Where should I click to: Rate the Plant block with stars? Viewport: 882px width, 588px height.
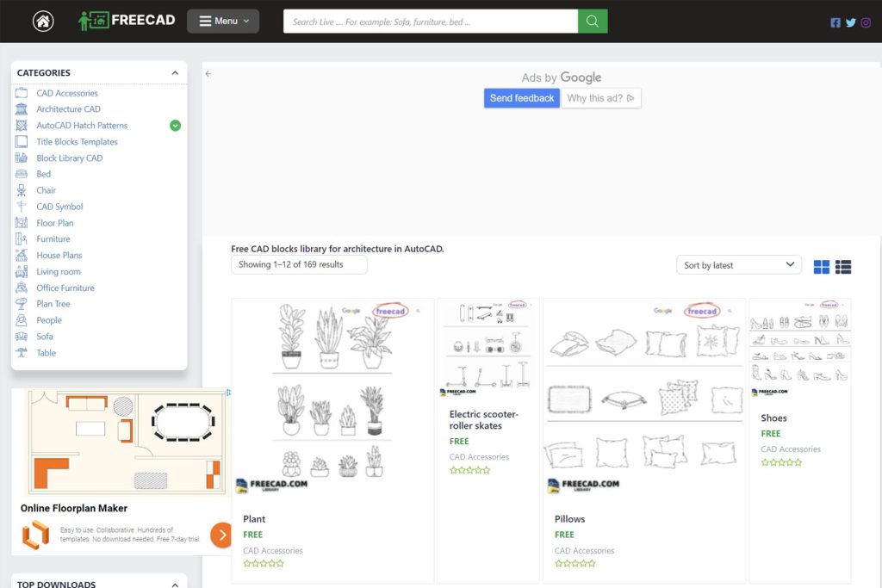[264, 564]
